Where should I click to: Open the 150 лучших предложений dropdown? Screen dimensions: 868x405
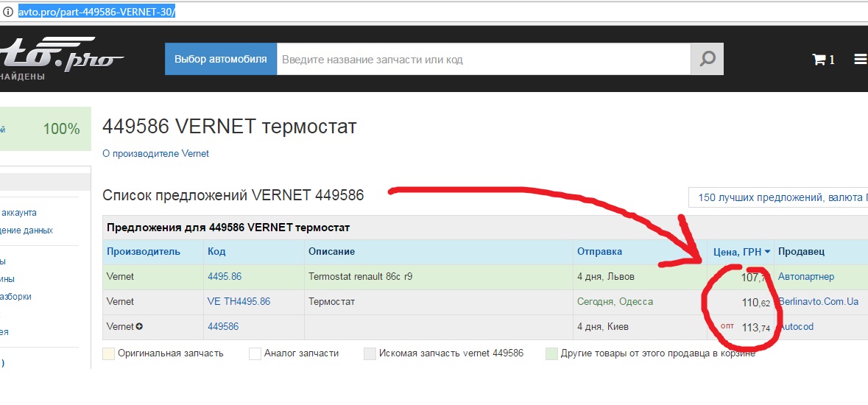(x=777, y=197)
